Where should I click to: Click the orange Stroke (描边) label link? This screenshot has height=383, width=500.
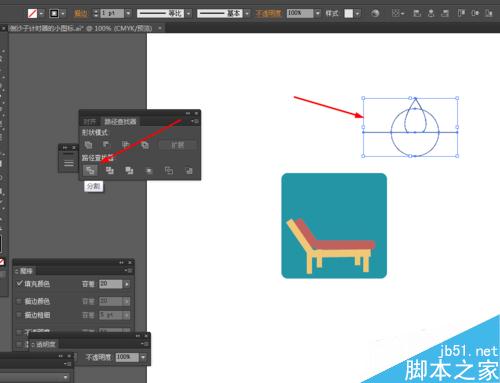tap(81, 13)
